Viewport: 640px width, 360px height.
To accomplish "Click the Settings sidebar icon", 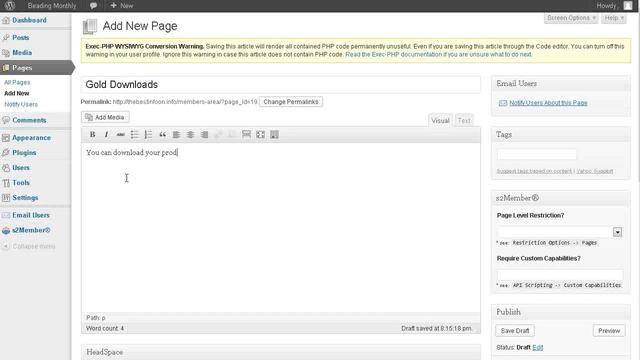I will coord(6,198).
